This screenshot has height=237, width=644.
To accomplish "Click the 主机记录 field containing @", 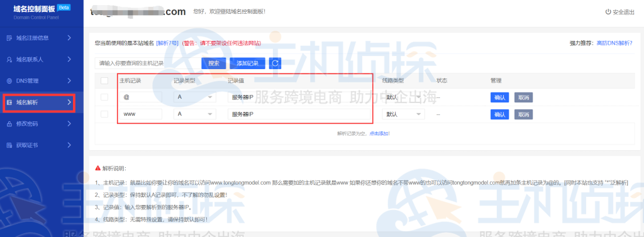I will pyautogui.click(x=140, y=97).
